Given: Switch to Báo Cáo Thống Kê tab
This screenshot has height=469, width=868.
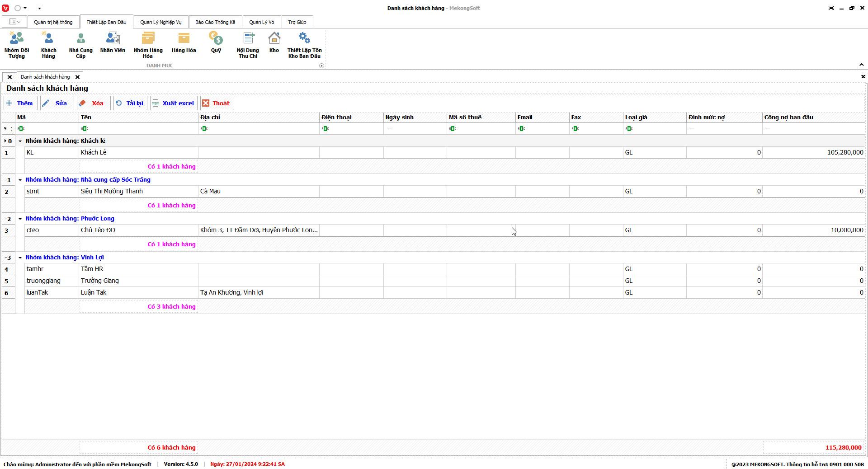Looking at the screenshot, I should tap(215, 22).
